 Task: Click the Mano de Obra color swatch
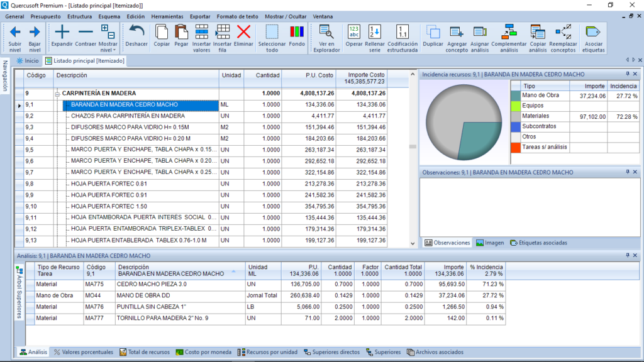(516, 96)
